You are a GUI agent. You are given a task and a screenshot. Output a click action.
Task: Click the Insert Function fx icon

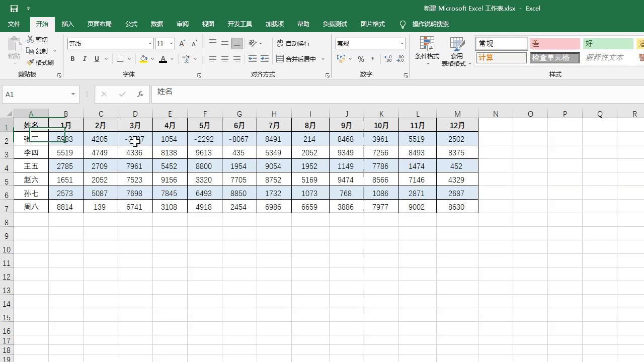pos(140,94)
